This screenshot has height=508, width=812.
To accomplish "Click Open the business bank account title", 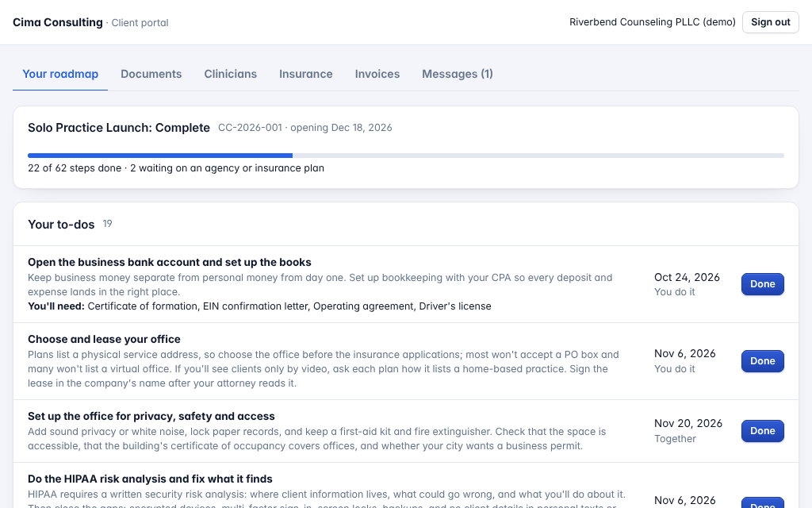I will tap(170, 262).
